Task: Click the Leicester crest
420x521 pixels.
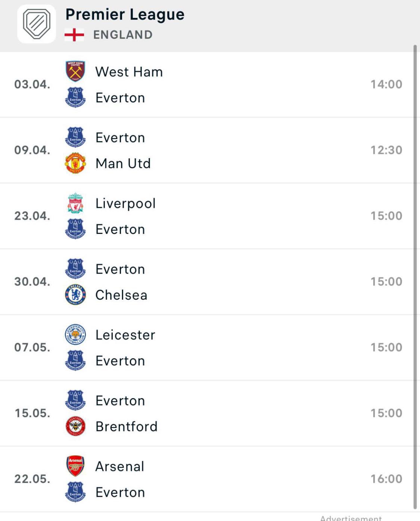Action: point(75,335)
